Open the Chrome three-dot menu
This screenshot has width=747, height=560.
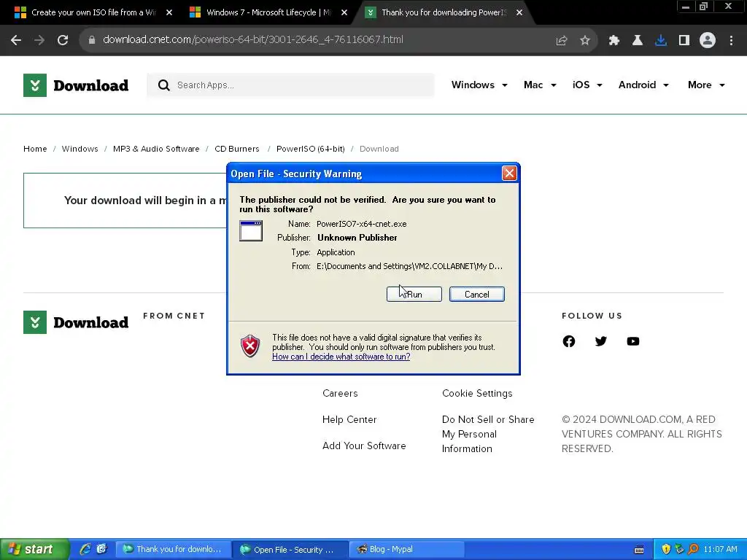coord(731,41)
